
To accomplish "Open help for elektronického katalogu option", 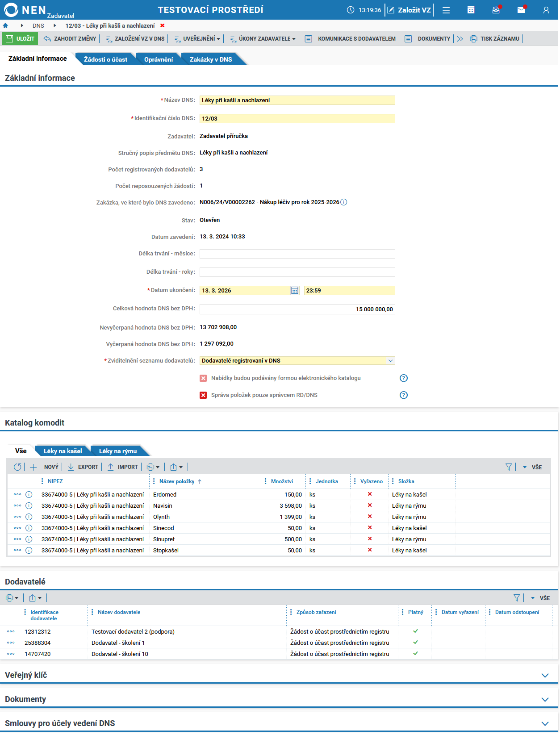I will (x=404, y=378).
